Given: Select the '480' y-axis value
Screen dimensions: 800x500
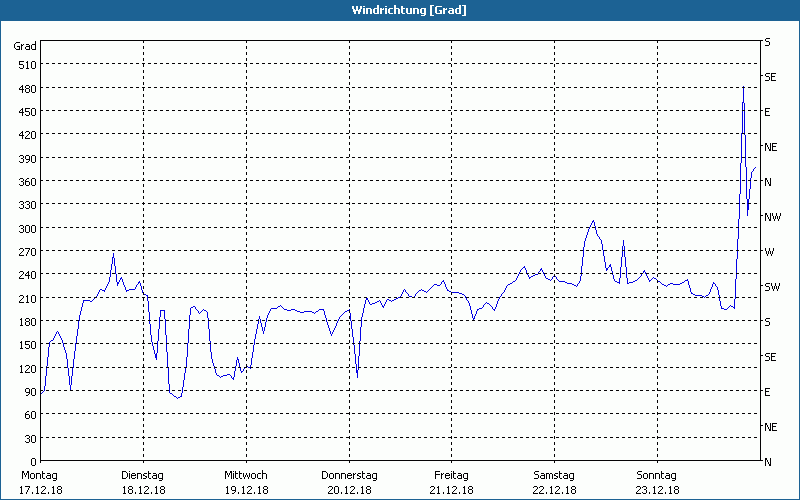Looking at the screenshot, I should pos(28,89).
